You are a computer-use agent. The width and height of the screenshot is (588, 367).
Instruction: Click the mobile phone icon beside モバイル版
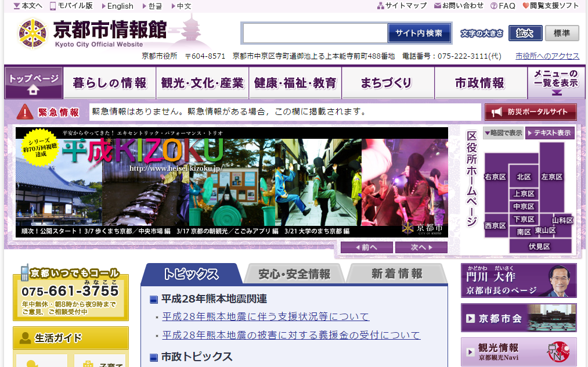click(52, 6)
